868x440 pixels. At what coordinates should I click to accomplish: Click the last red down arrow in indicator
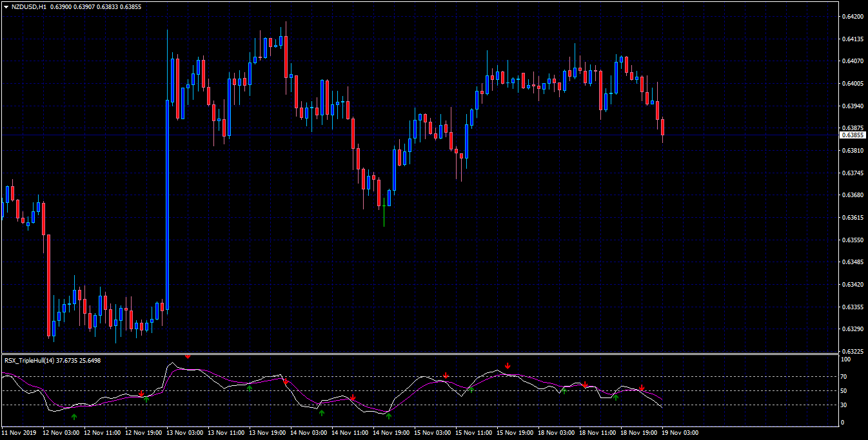tap(642, 388)
